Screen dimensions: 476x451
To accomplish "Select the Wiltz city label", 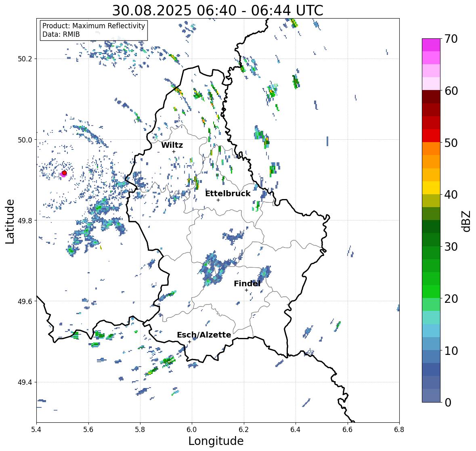I will click(172, 145).
